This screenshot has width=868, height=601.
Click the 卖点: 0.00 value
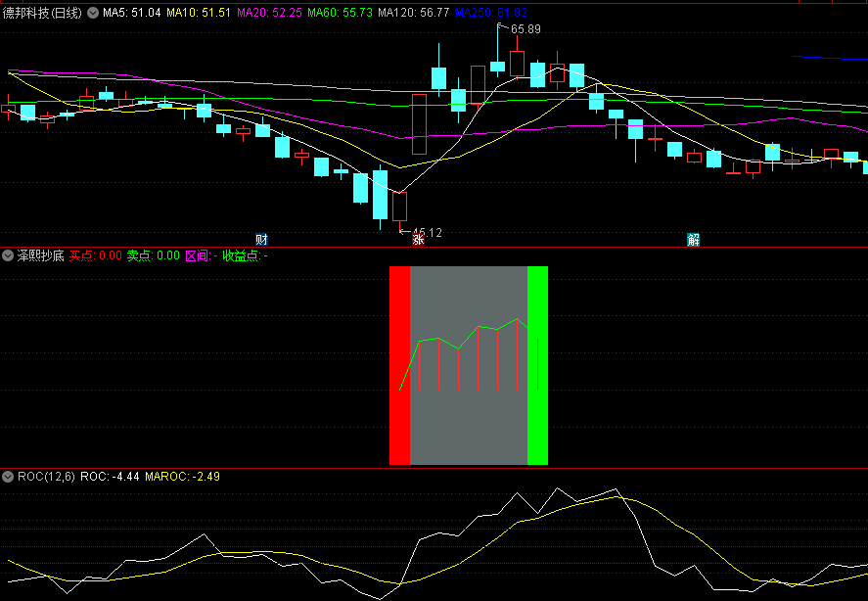click(x=154, y=255)
